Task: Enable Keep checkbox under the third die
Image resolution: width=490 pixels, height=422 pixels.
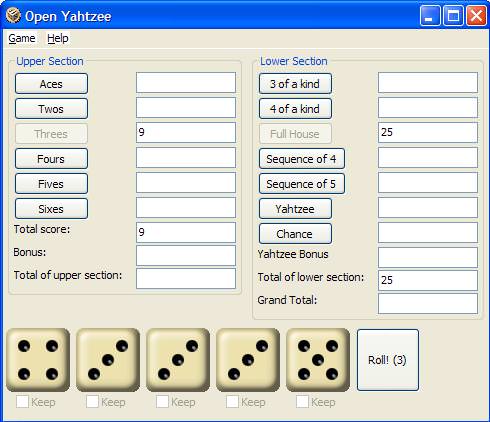Action: (x=162, y=402)
